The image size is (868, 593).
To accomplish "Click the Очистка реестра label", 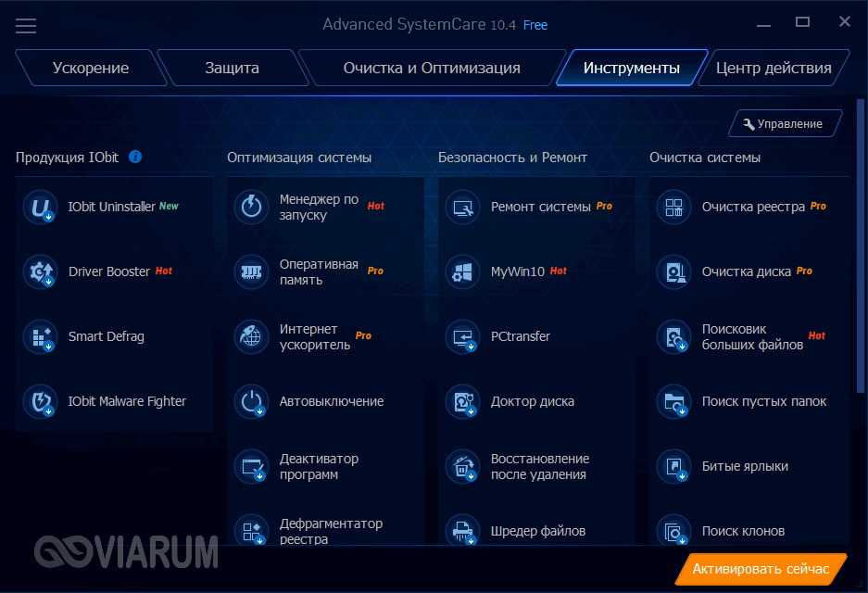I will tap(753, 207).
